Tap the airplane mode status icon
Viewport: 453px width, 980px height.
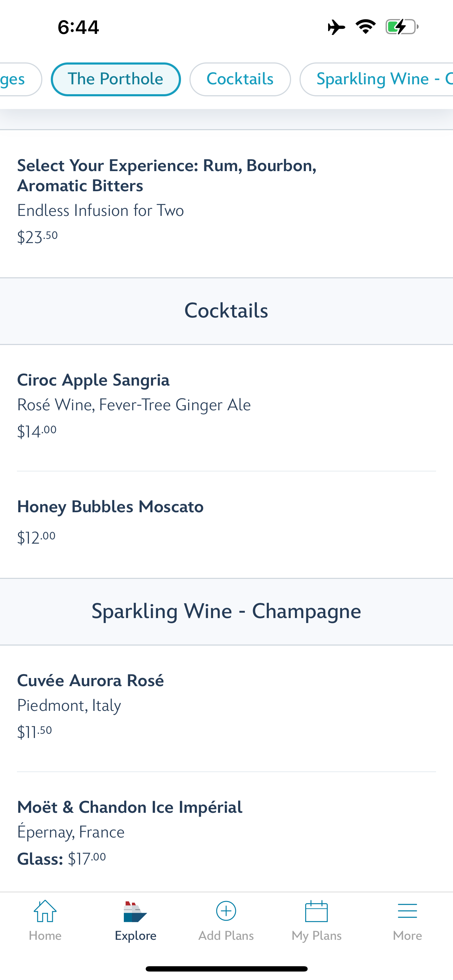(336, 28)
